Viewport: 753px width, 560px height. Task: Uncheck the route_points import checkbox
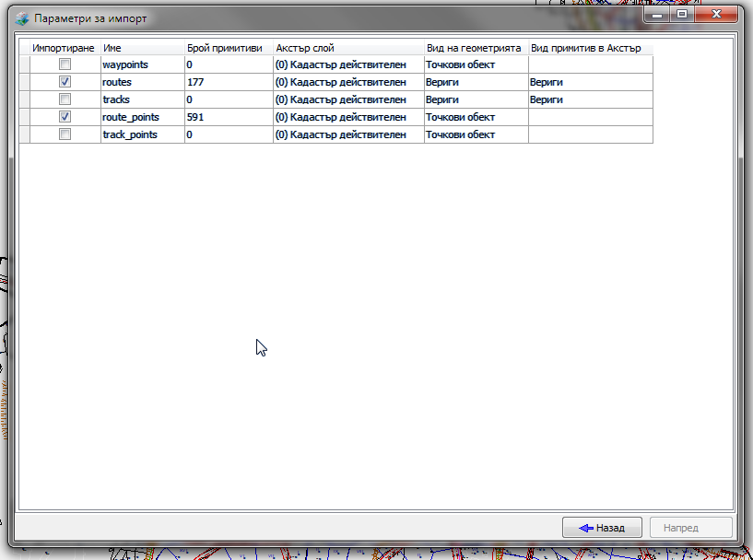65,117
